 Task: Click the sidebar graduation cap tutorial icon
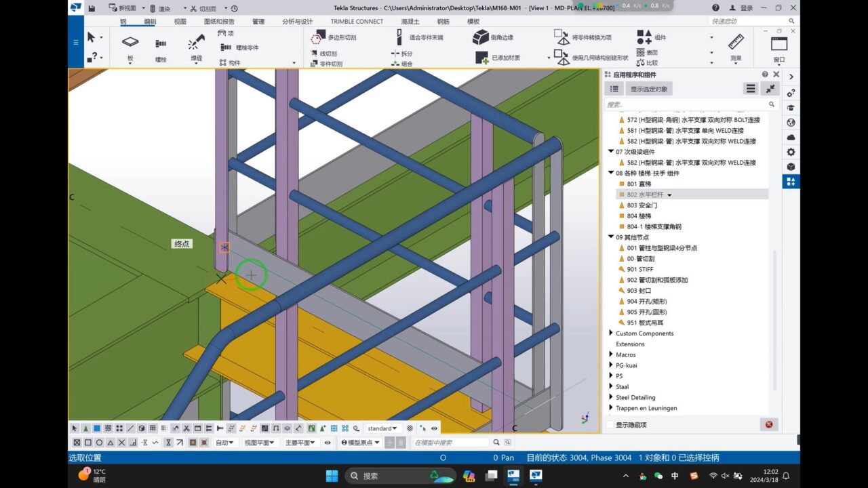coord(791,108)
